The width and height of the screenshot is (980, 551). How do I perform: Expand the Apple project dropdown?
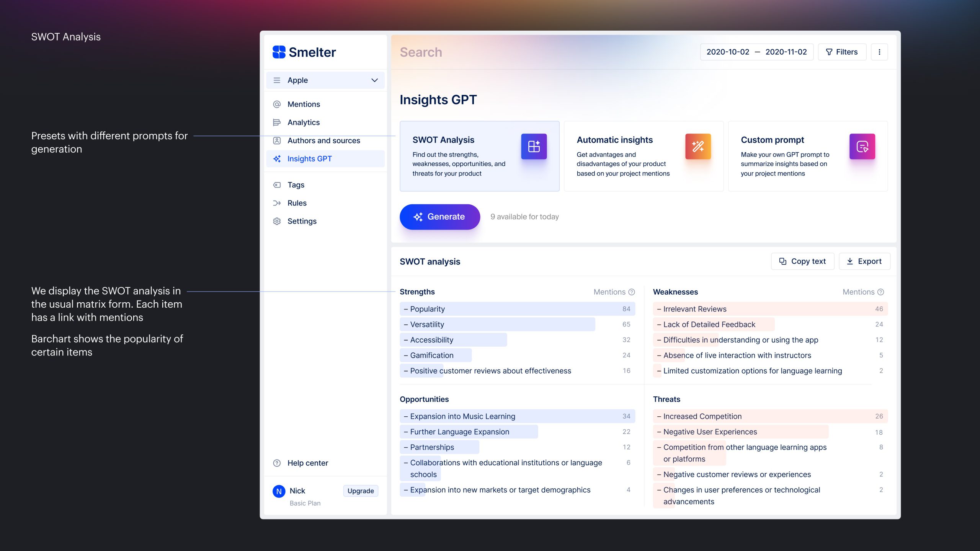point(374,80)
